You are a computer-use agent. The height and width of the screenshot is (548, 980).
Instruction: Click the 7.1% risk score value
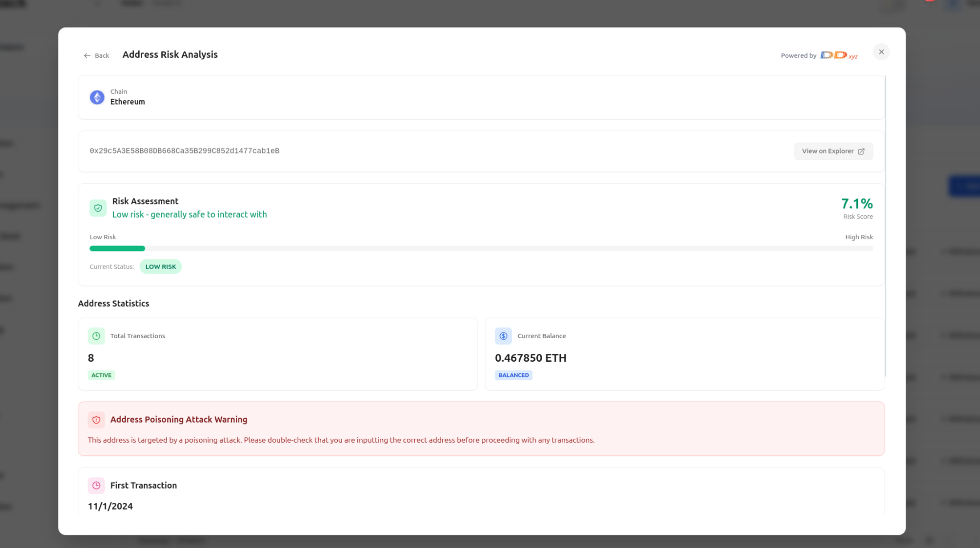(856, 203)
